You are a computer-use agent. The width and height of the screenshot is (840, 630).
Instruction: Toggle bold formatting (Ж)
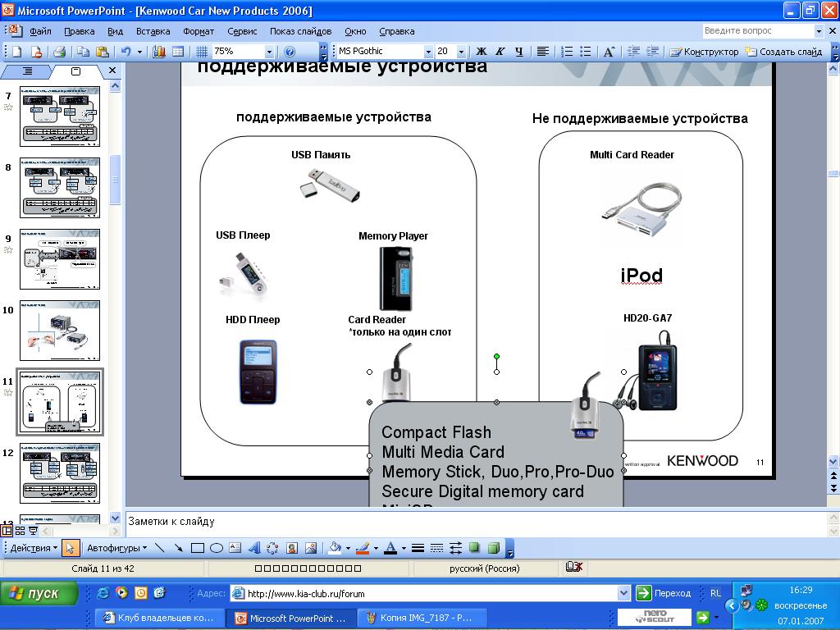[482, 52]
